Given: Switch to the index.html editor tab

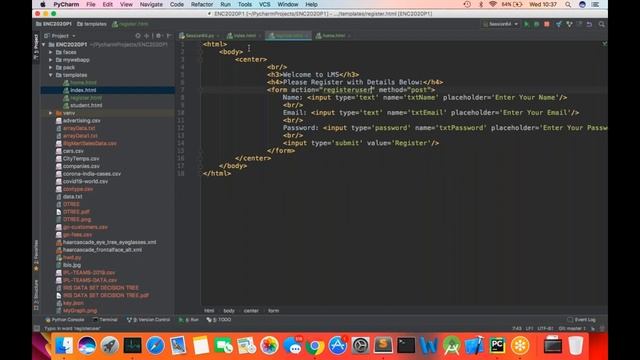Looking at the screenshot, I should click(244, 36).
